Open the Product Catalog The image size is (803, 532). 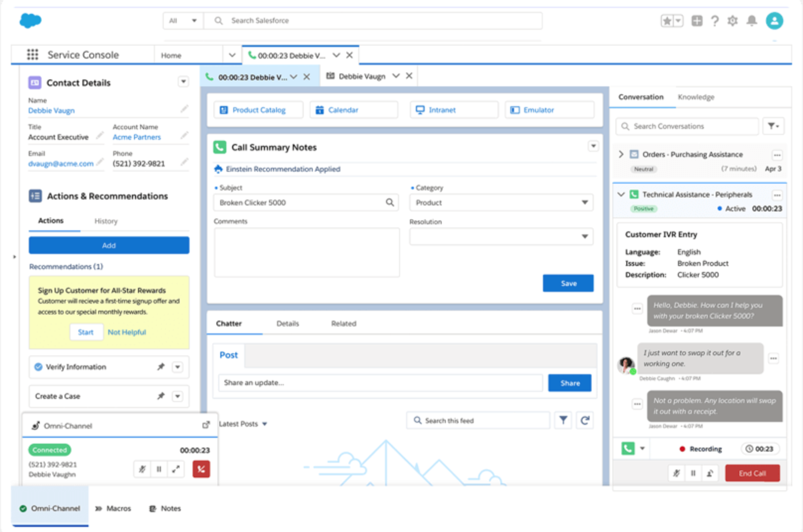pyautogui.click(x=258, y=109)
